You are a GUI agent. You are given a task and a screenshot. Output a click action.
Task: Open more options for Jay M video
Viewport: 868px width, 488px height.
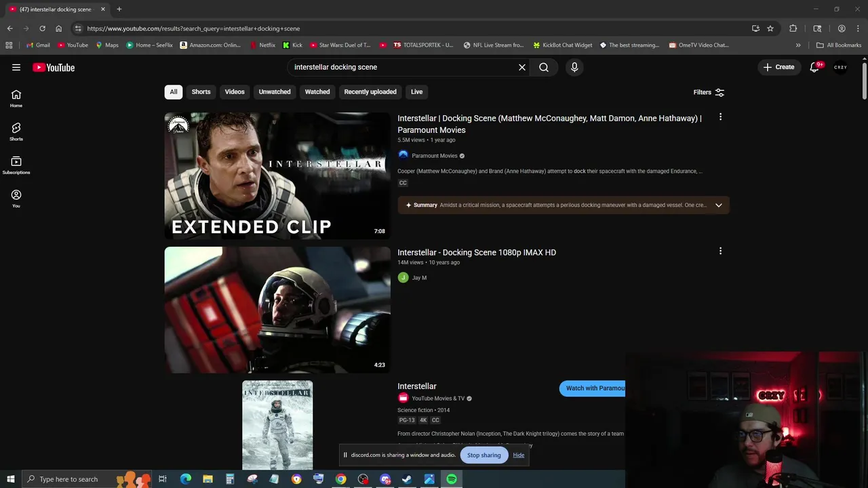720,251
